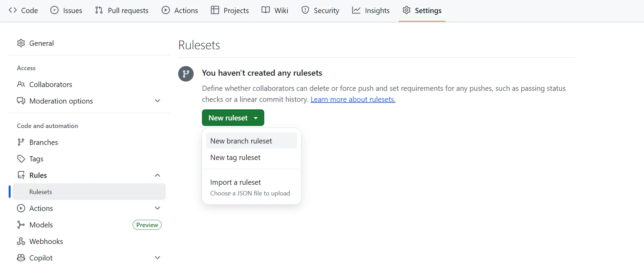Open Collaborators settings page
The width and height of the screenshot is (644, 267).
pyautogui.click(x=89, y=84)
